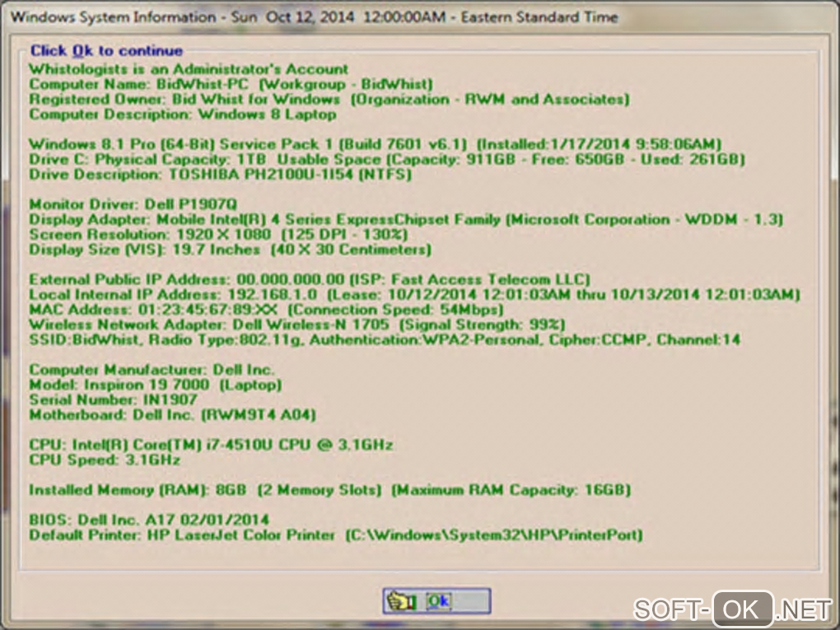Select the Computer Name BidWhist-PC line

pyautogui.click(x=231, y=84)
